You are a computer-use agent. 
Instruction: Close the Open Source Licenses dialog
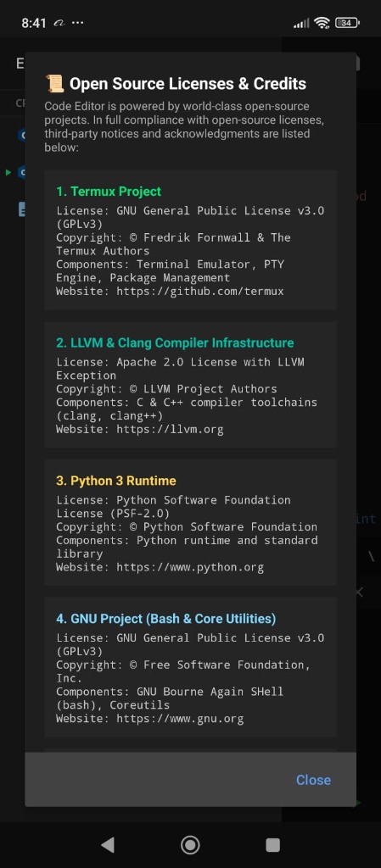pyautogui.click(x=313, y=780)
